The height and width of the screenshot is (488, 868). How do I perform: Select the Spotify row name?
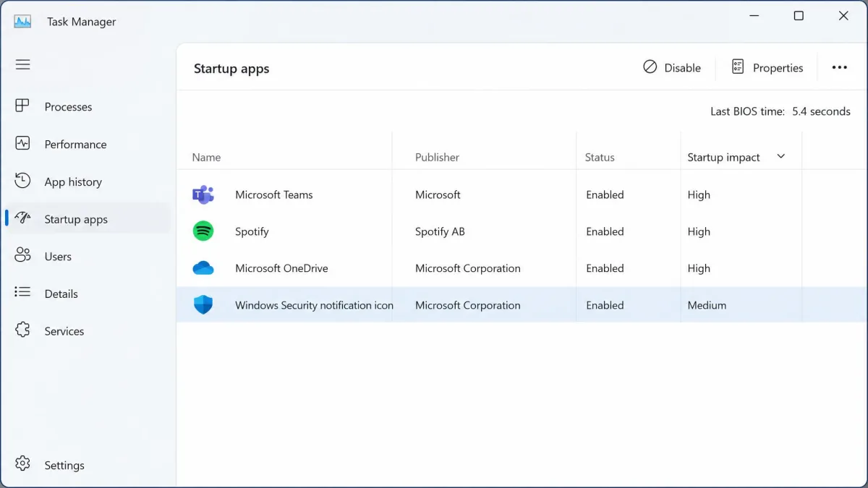click(252, 231)
